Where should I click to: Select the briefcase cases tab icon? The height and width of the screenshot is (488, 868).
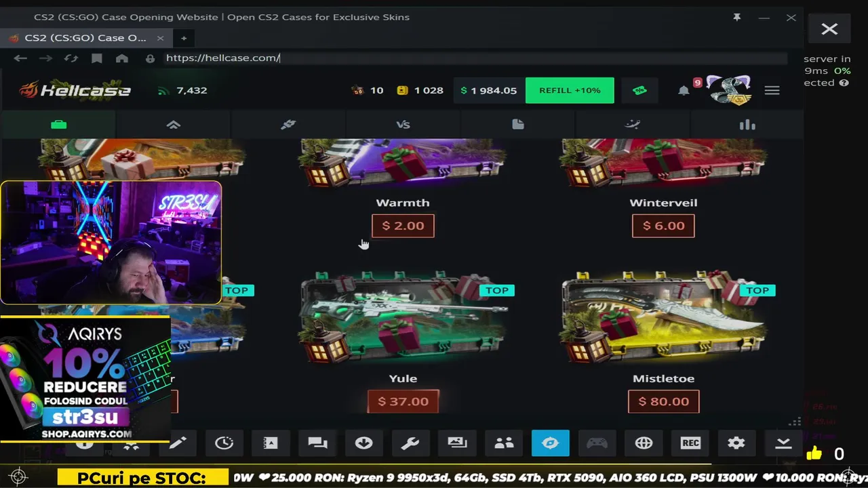point(58,124)
